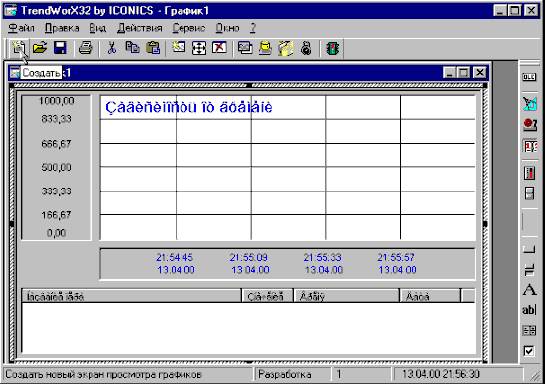Viewport: 546px width, 386px height.
Task: Select the red ball with question mark tool
Action: 529,125
